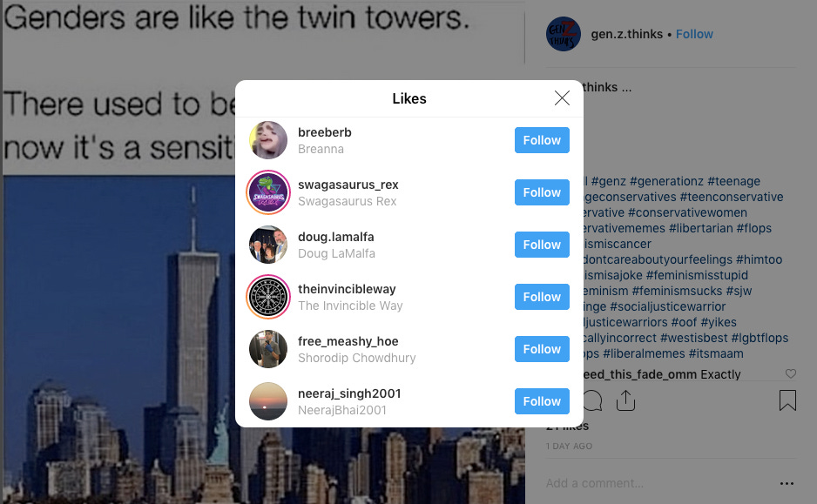Image resolution: width=817 pixels, height=504 pixels.
Task: Click the comment bubble icon
Action: coord(593,400)
